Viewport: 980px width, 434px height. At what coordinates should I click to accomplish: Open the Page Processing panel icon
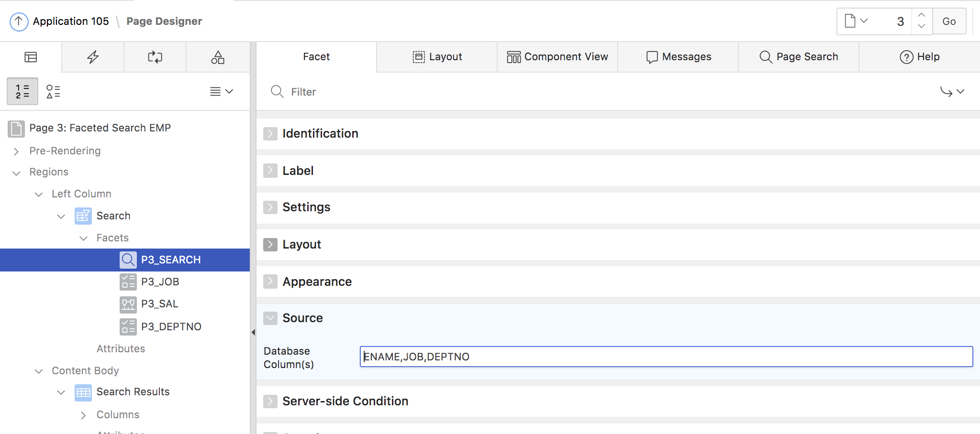155,57
